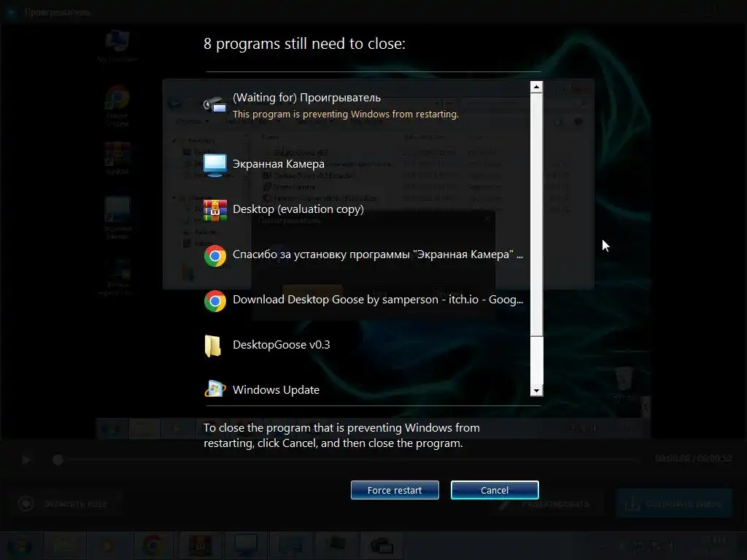Select the Спасибо за установку программы entry text

click(x=378, y=254)
